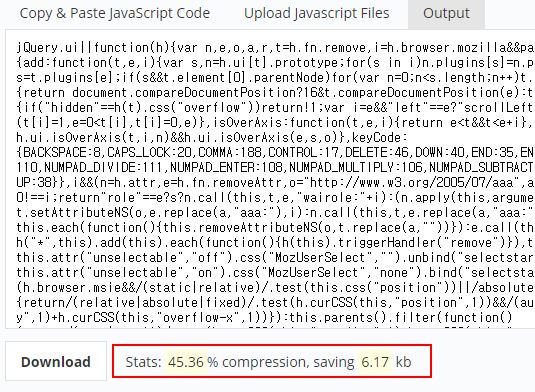Viewport: 535px width, 392px height.
Task: Open the Upload Javascript Files tab
Action: pyautogui.click(x=317, y=14)
